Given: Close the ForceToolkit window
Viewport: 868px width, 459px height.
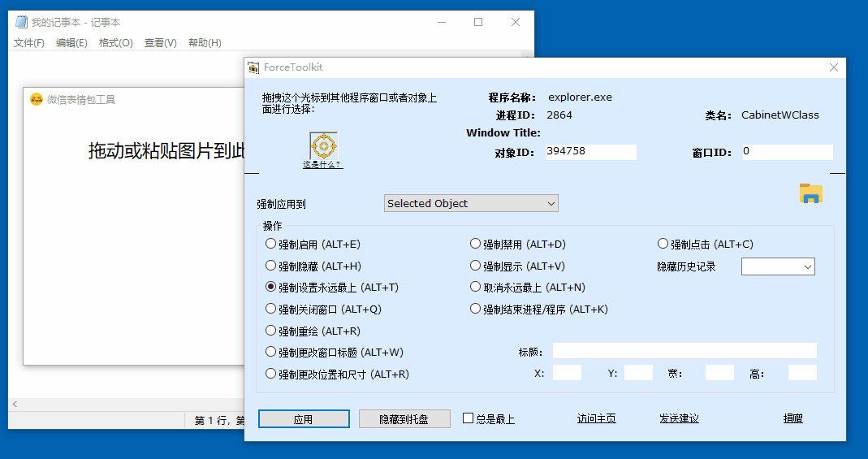Looking at the screenshot, I should point(833,67).
